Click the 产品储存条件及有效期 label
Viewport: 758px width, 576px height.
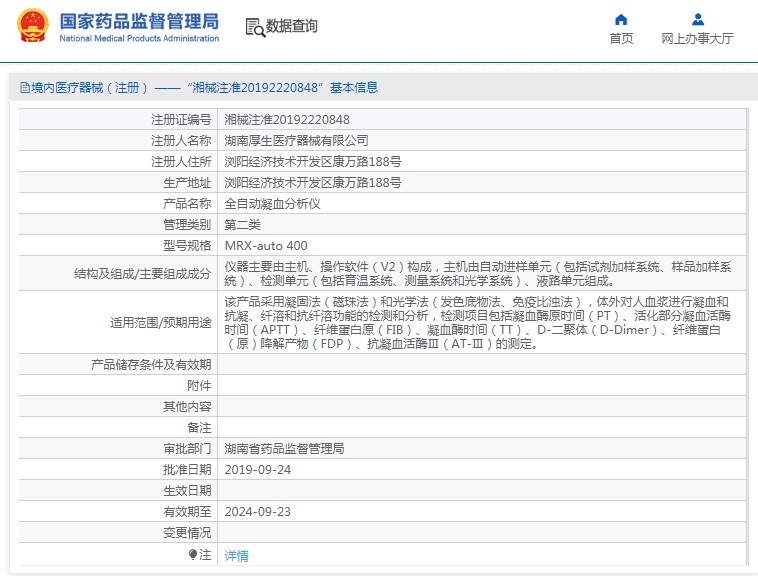tap(151, 364)
